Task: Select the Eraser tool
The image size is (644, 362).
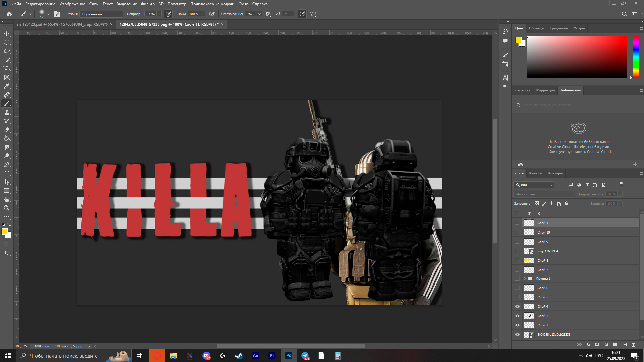Action: (7, 130)
